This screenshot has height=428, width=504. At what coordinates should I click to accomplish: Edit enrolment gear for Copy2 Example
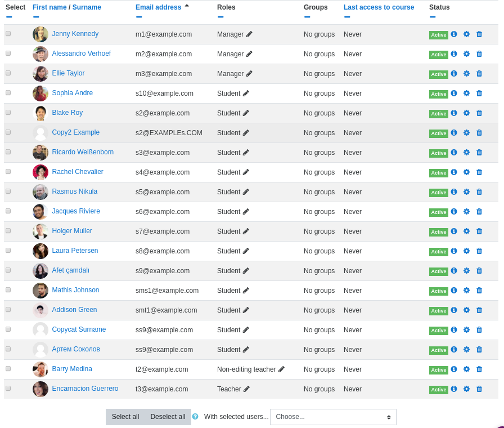click(x=466, y=132)
